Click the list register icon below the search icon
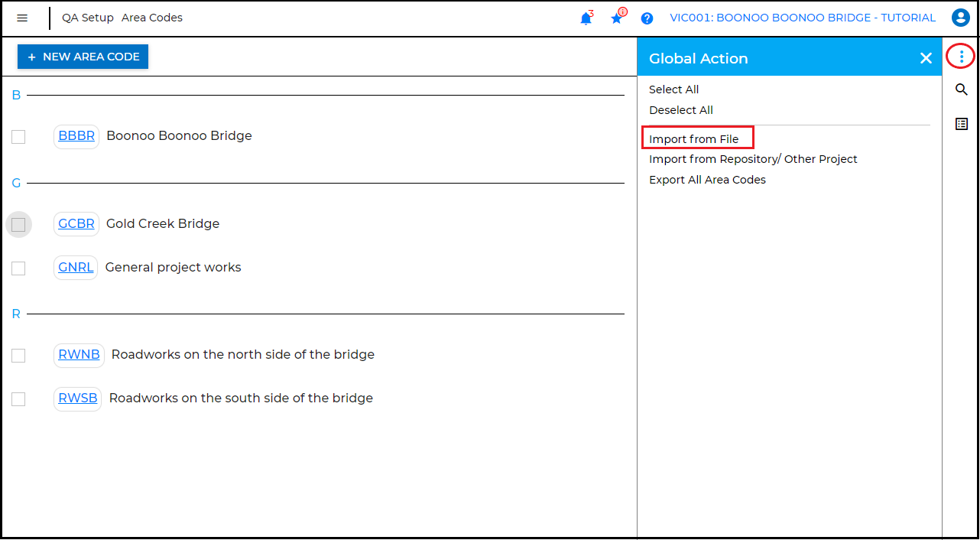This screenshot has width=980, height=540. (x=961, y=123)
